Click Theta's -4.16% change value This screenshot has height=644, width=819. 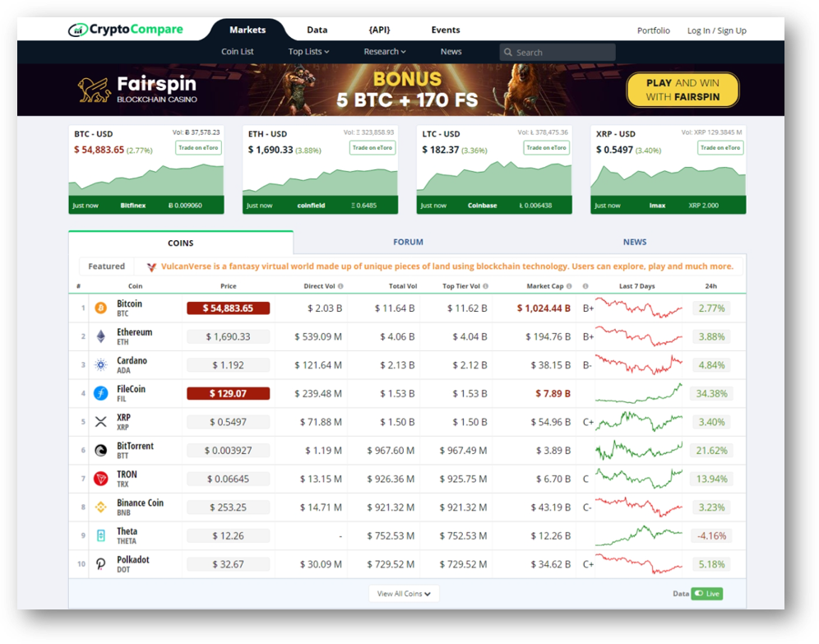(711, 536)
